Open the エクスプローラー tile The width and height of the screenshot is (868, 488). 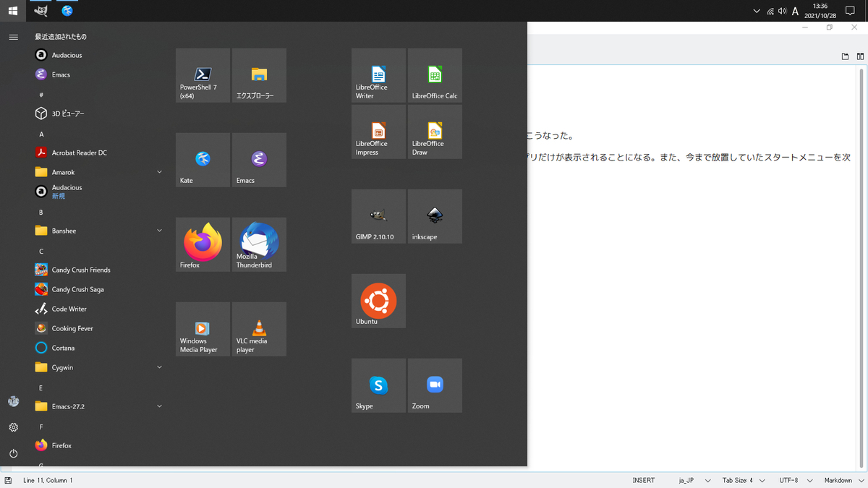pyautogui.click(x=259, y=75)
